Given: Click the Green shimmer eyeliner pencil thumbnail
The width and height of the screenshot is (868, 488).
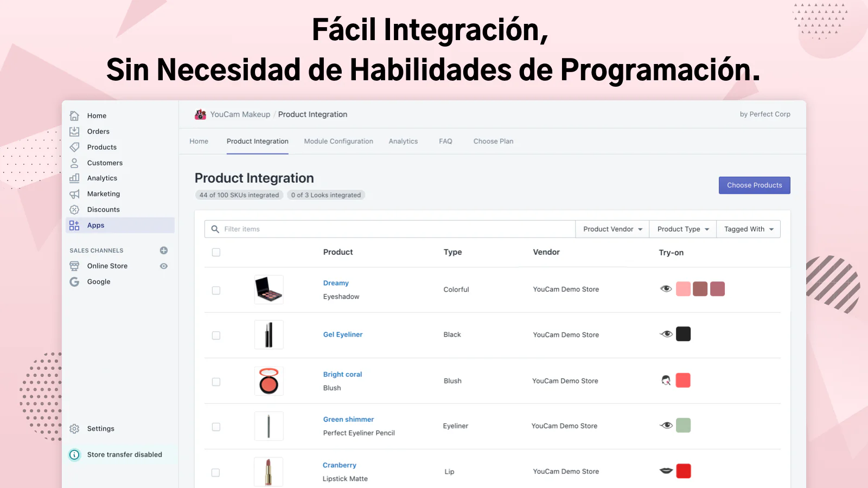Looking at the screenshot, I should pyautogui.click(x=269, y=426).
